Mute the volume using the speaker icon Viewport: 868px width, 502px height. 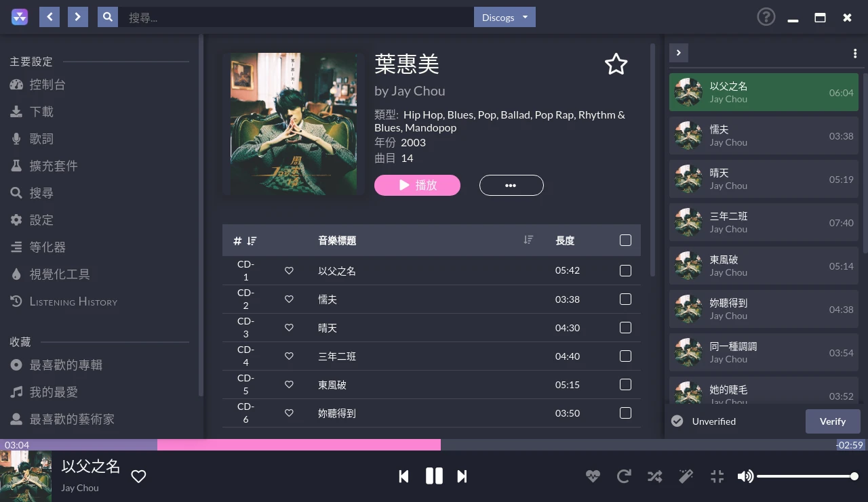coord(745,476)
